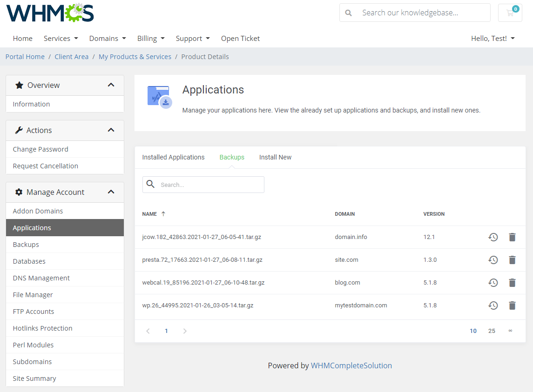Collapse the Overview panel

[111, 85]
